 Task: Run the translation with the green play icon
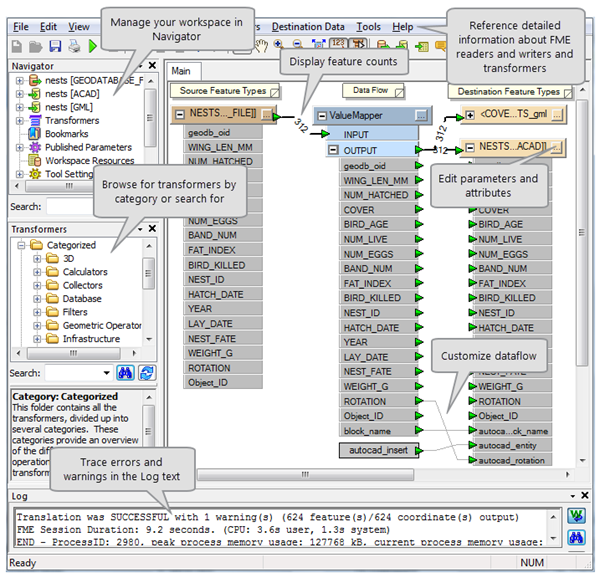click(92, 46)
